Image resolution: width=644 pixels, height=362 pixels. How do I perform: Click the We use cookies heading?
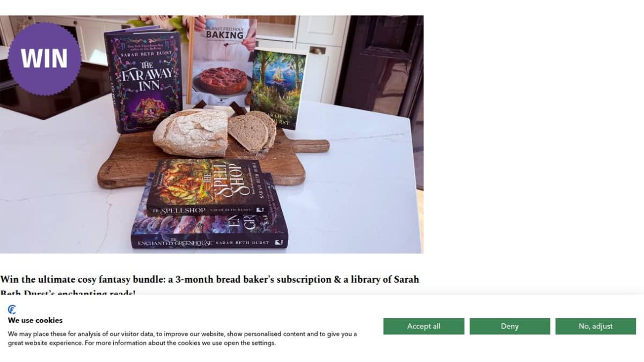coord(35,320)
